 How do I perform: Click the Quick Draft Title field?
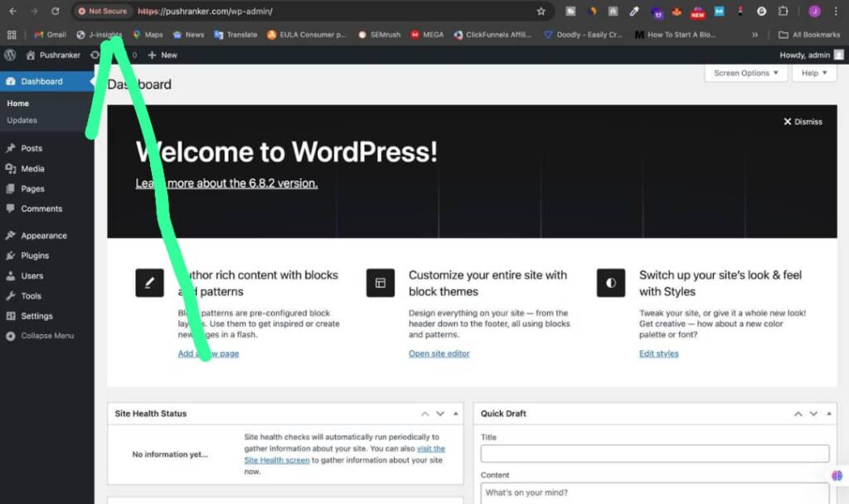click(655, 453)
